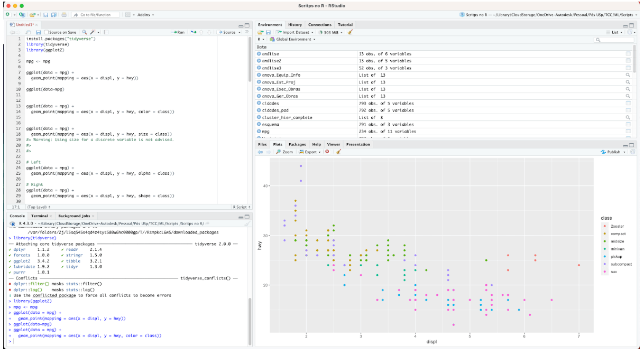The image size is (644, 355).
Task: View the cidades data table with its grid icon
Action: (628, 103)
